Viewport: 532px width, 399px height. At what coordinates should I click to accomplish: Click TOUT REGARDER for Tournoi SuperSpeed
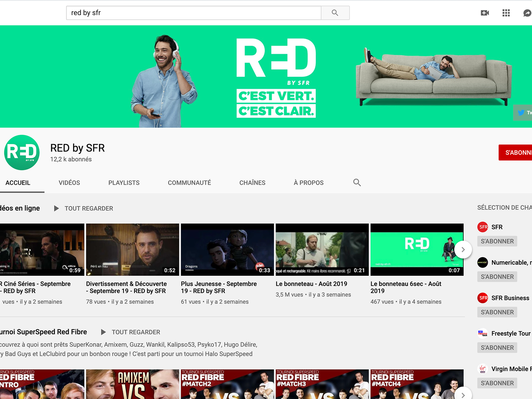136,332
